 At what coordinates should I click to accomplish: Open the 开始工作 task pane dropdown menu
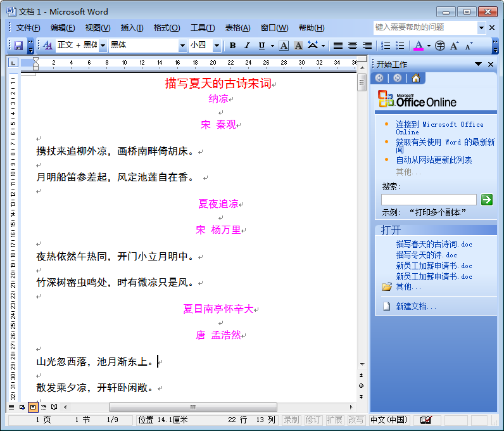pos(478,65)
